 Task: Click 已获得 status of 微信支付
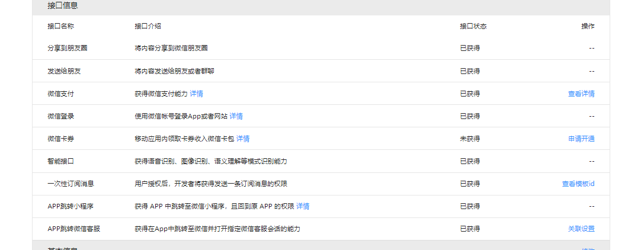(x=470, y=94)
